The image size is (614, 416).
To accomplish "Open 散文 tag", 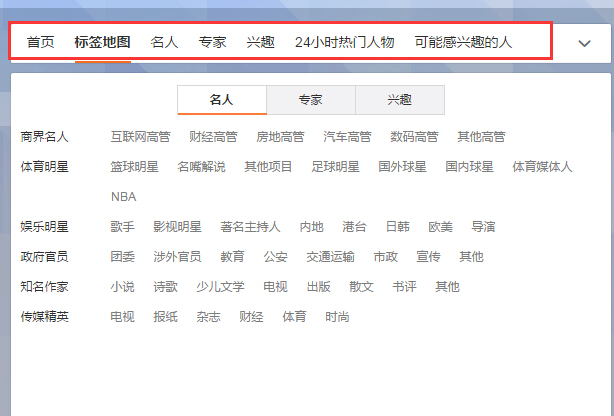I will (361, 287).
